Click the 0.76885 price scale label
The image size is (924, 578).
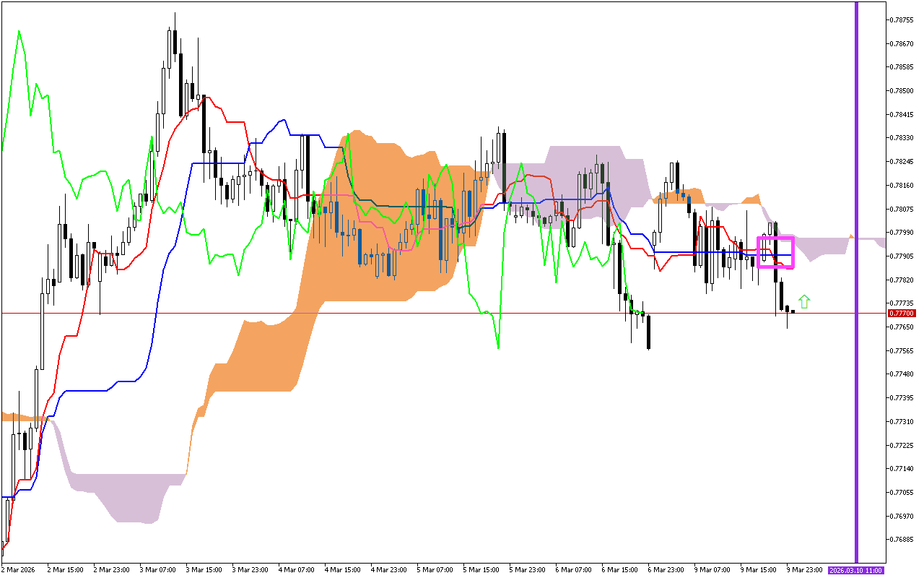pyautogui.click(x=902, y=539)
